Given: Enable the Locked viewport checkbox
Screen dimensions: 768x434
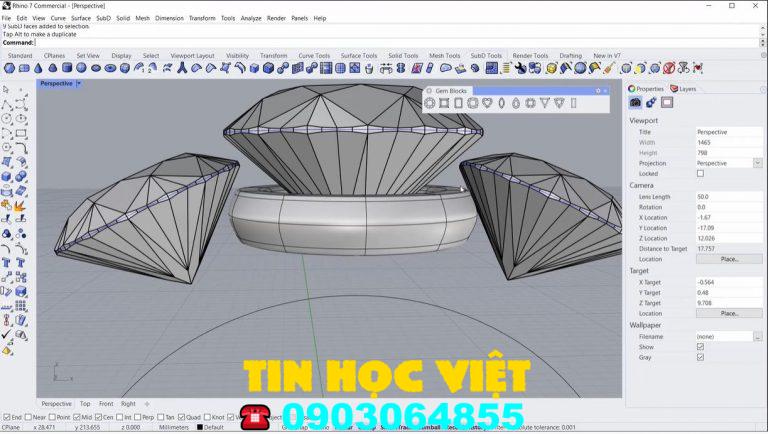Looking at the screenshot, I should pyautogui.click(x=700, y=173).
